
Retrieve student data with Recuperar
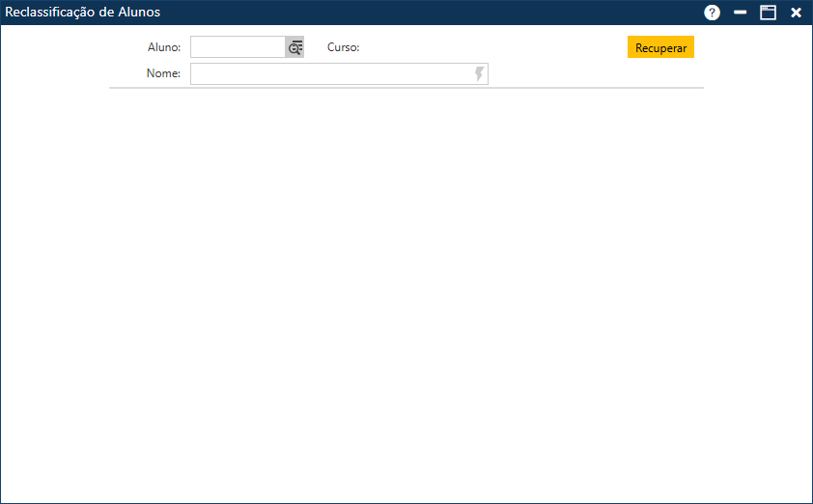pos(660,47)
